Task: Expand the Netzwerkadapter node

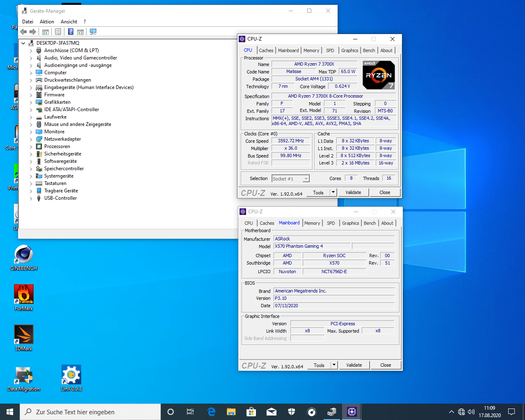Action: tap(31, 139)
